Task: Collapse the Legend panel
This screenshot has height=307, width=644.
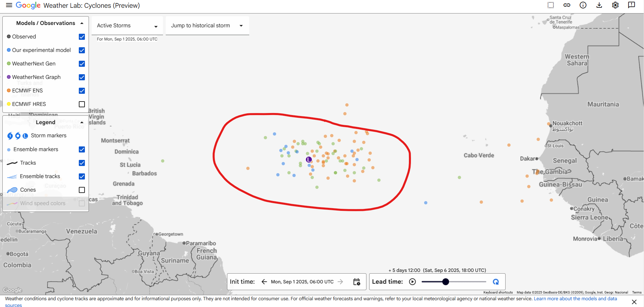Action: (82, 122)
